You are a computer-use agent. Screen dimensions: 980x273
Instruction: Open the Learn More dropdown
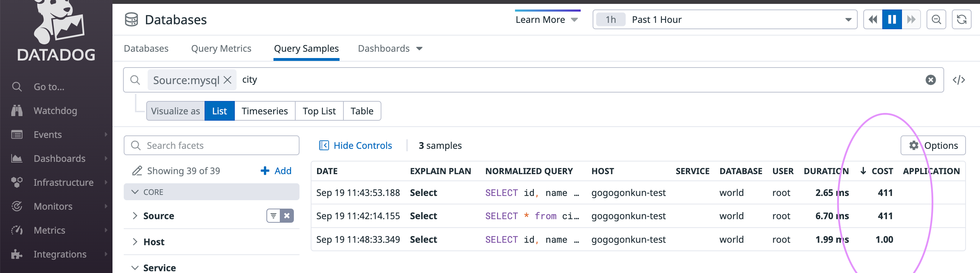(547, 19)
